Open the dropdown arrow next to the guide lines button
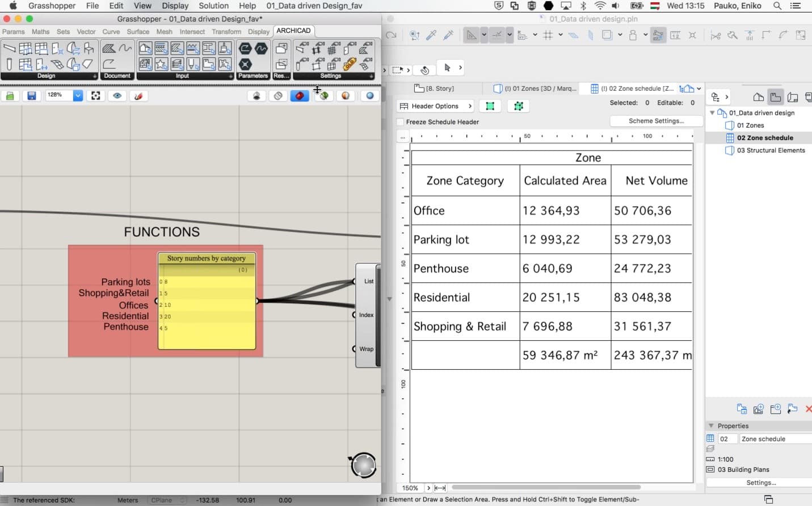Image resolution: width=812 pixels, height=506 pixels. [x=484, y=35]
